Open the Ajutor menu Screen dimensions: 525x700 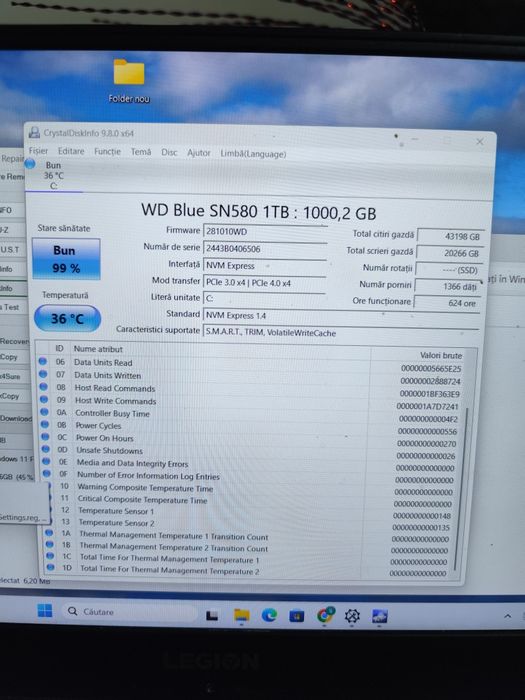[x=199, y=153]
